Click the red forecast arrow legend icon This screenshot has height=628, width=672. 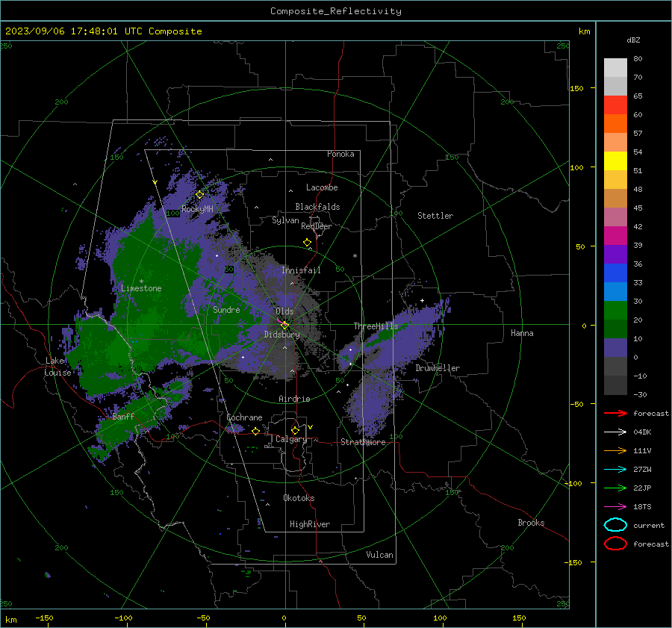click(615, 413)
